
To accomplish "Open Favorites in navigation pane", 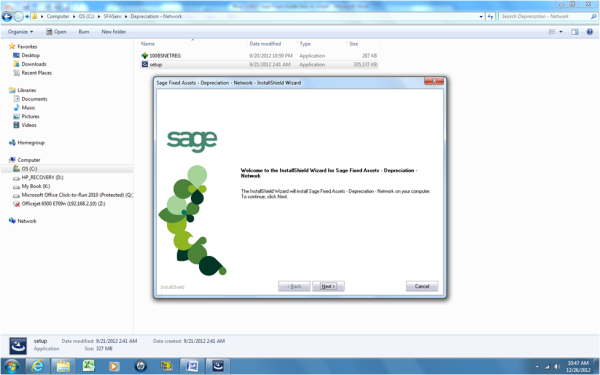I will 27,46.
